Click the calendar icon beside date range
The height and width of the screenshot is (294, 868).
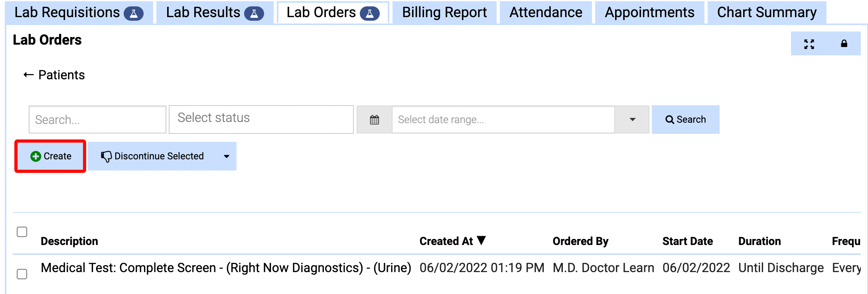tap(375, 120)
